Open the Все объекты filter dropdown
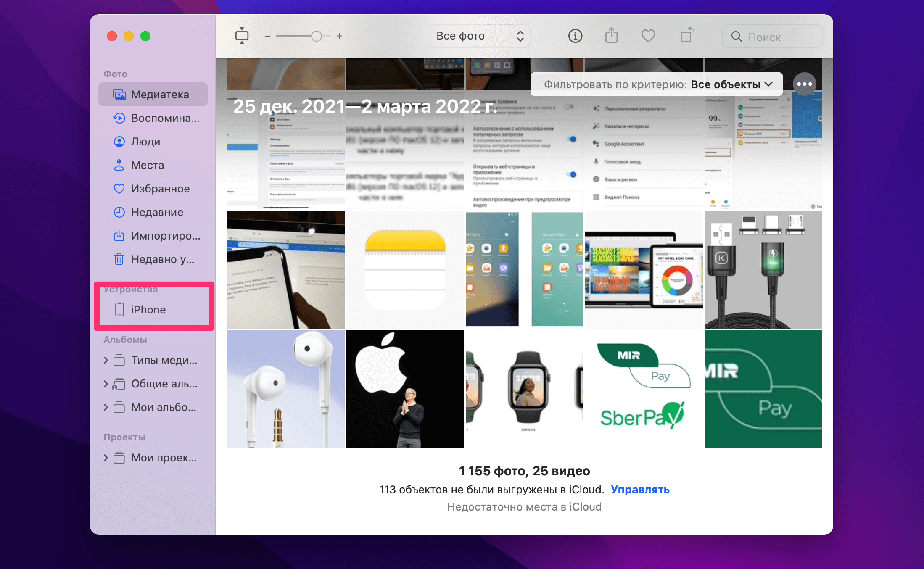Screen dimensions: 924x569 tap(731, 84)
